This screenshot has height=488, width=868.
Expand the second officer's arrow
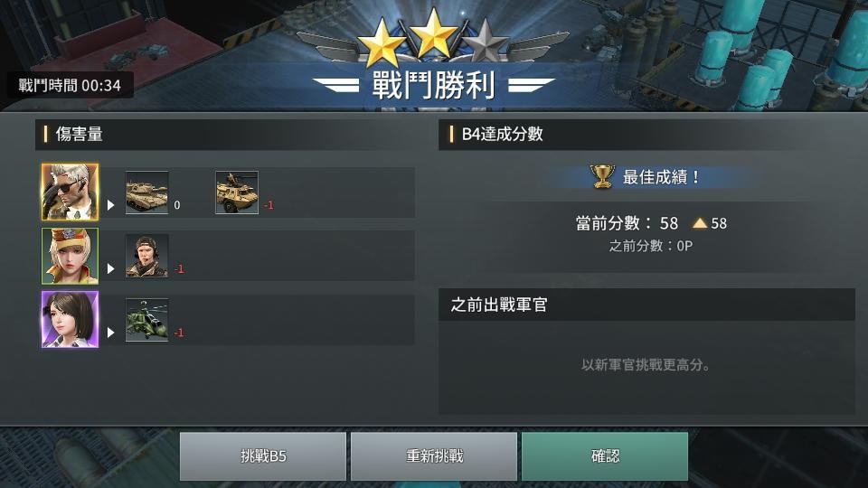(x=110, y=268)
